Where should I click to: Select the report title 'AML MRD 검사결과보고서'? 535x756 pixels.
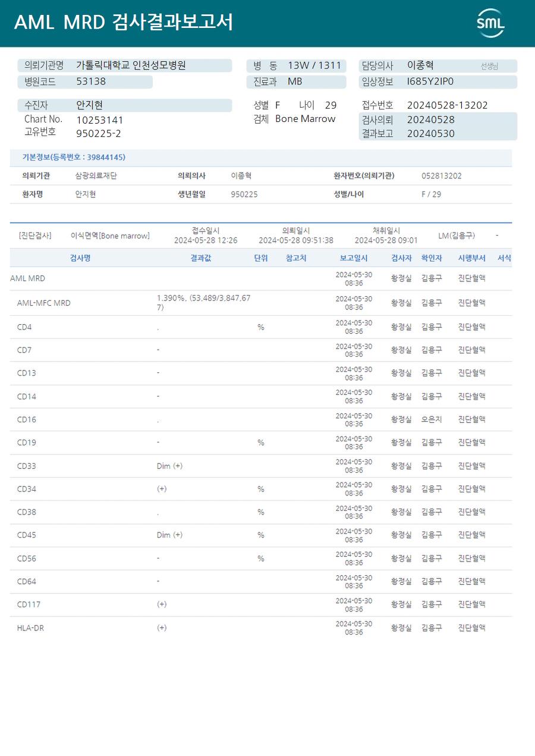[123, 23]
